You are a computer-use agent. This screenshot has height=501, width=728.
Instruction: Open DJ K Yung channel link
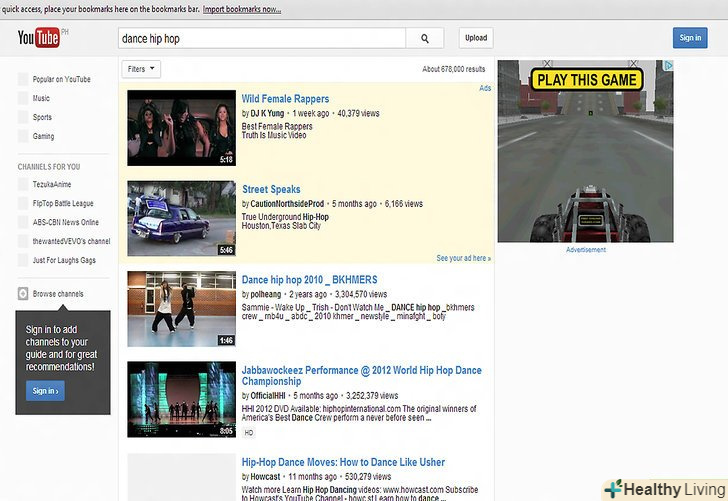[x=267, y=113]
